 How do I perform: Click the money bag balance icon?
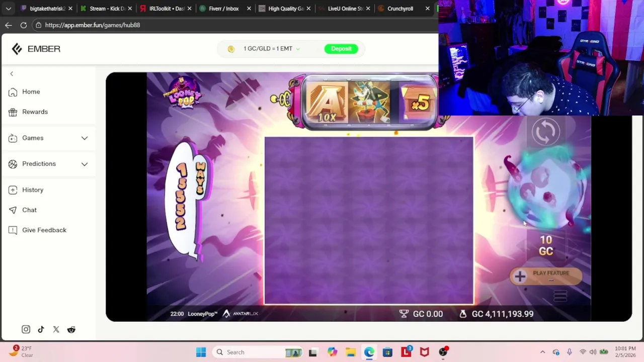pos(463,314)
